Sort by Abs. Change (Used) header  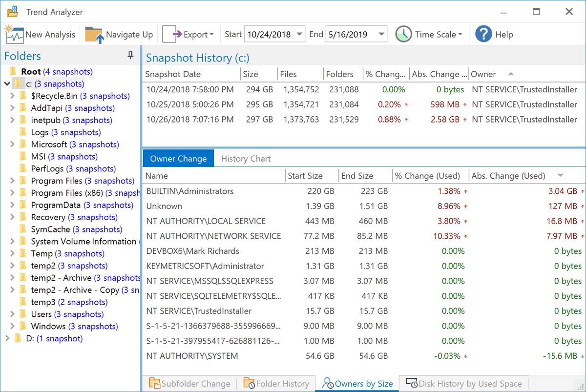coord(526,176)
